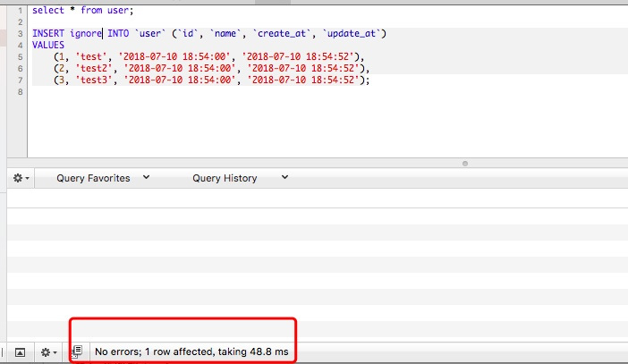Click the "No errors; 1 row affected" status text
Viewport: 628px width, 364px height.
(x=191, y=352)
